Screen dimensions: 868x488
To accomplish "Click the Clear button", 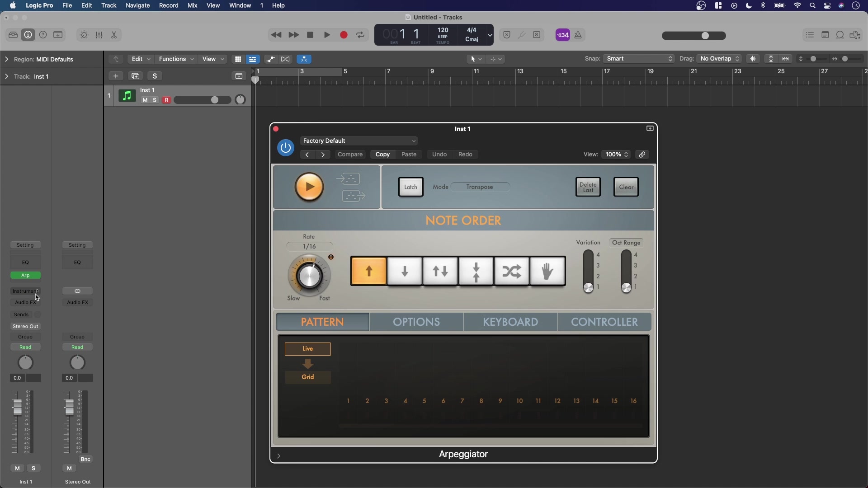I will click(626, 187).
